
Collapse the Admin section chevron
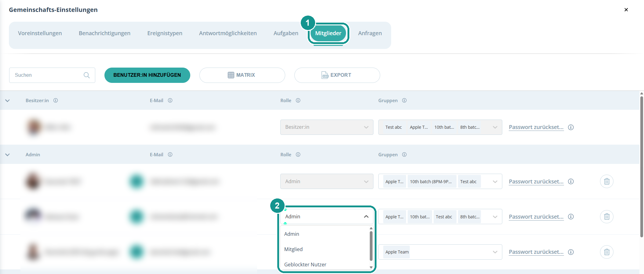tap(8, 155)
